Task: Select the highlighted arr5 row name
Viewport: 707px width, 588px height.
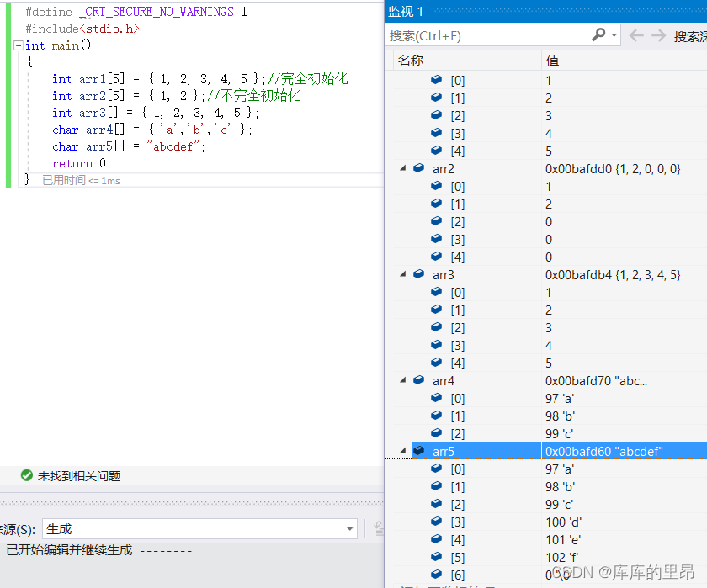Action: click(444, 452)
